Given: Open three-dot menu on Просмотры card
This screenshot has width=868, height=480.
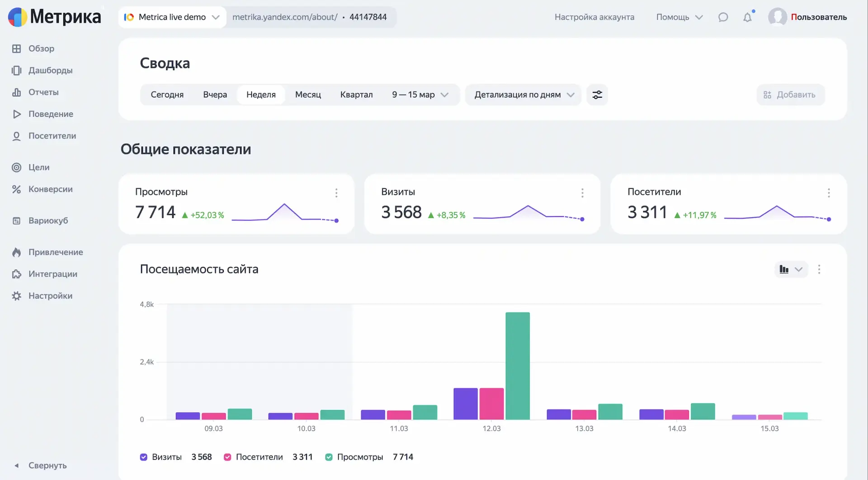Looking at the screenshot, I should tap(336, 193).
